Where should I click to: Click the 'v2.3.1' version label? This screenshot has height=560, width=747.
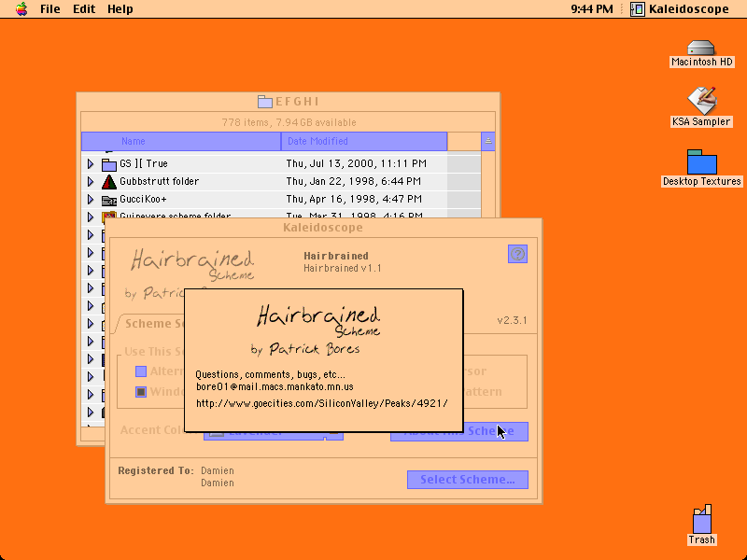point(512,320)
